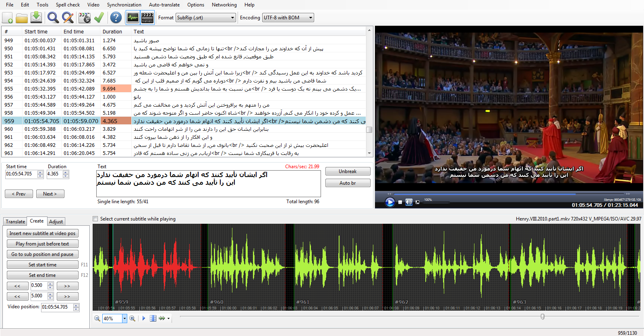Open the File menu

point(10,5)
